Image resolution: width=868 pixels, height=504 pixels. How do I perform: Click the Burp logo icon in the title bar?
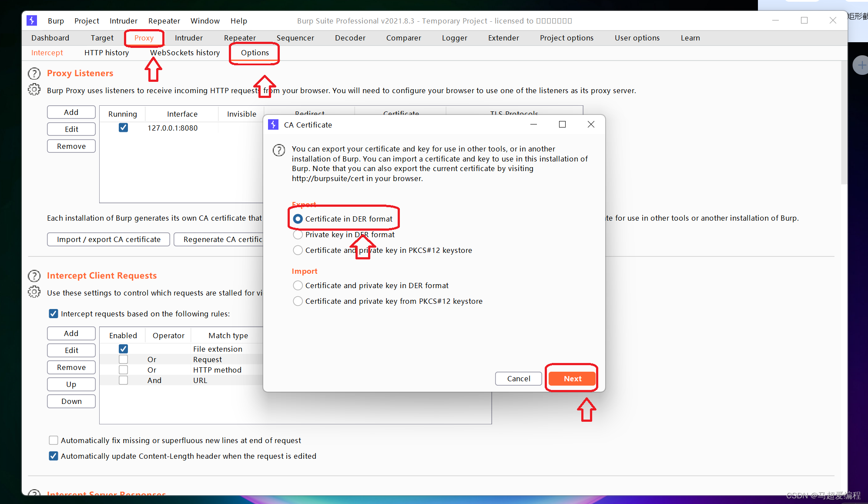coord(32,20)
